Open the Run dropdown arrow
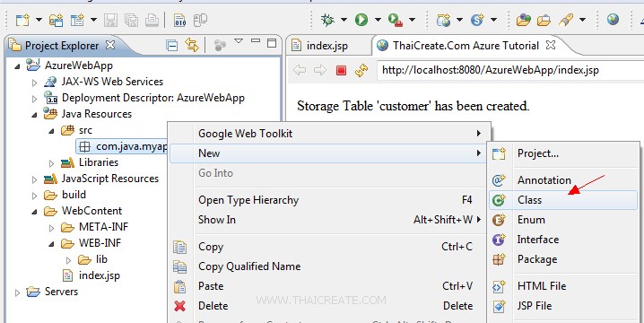This screenshot has width=644, height=323. tap(378, 20)
